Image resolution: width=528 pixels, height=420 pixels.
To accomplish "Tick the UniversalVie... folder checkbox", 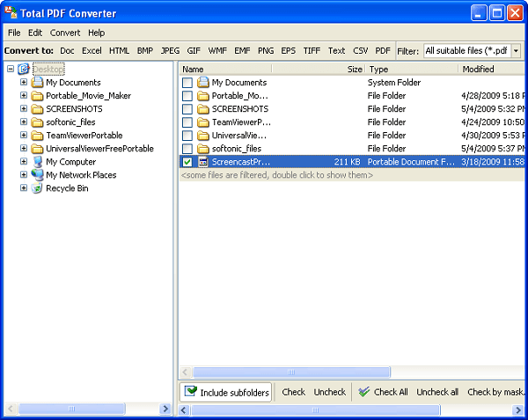I will (187, 136).
